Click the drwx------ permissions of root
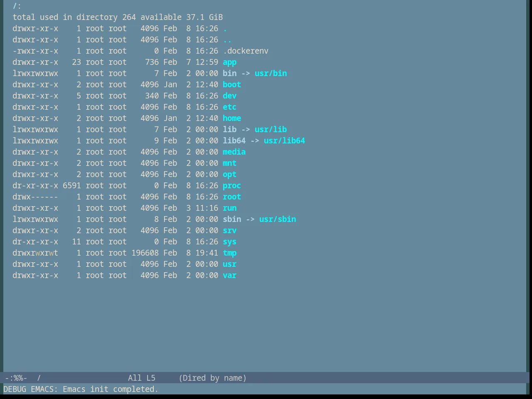This screenshot has width=532, height=399. pos(35,197)
